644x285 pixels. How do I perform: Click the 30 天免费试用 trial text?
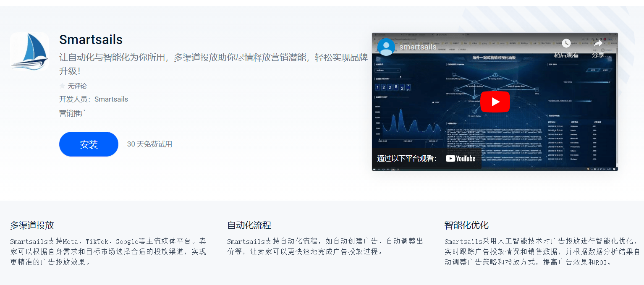[x=149, y=144]
